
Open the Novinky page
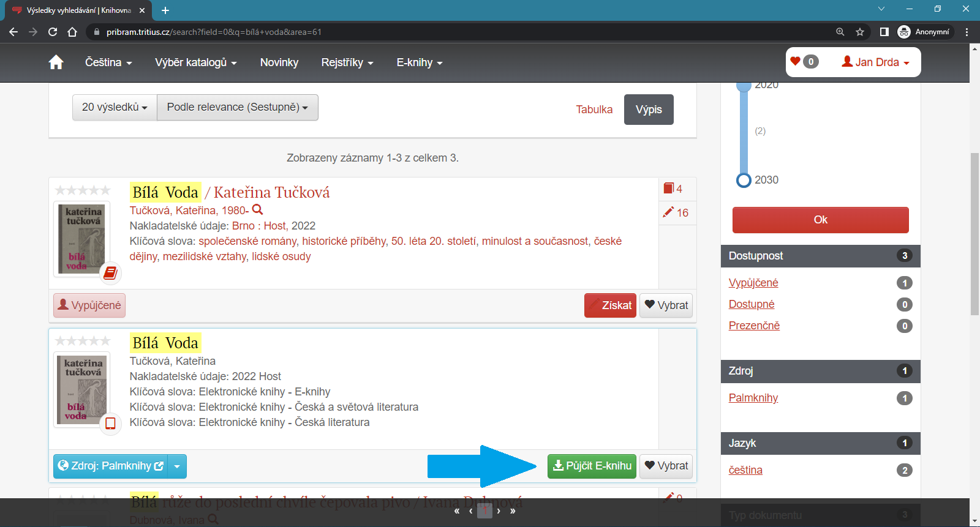point(279,62)
